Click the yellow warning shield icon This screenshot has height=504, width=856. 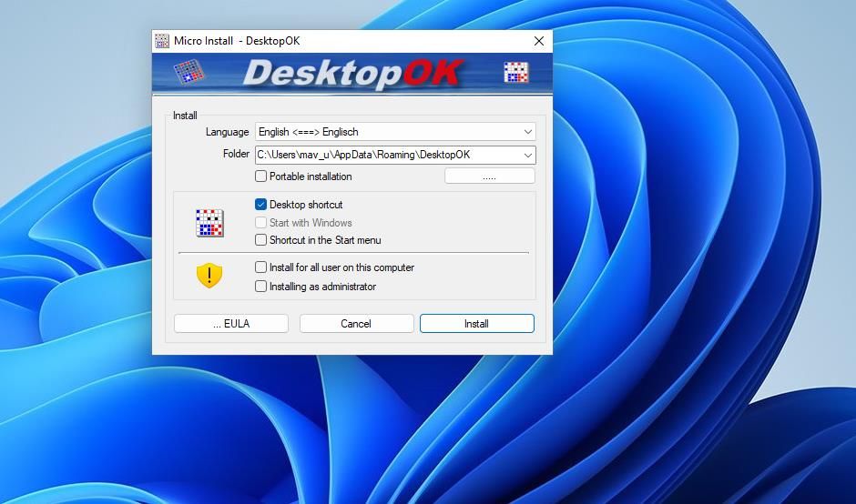click(209, 277)
